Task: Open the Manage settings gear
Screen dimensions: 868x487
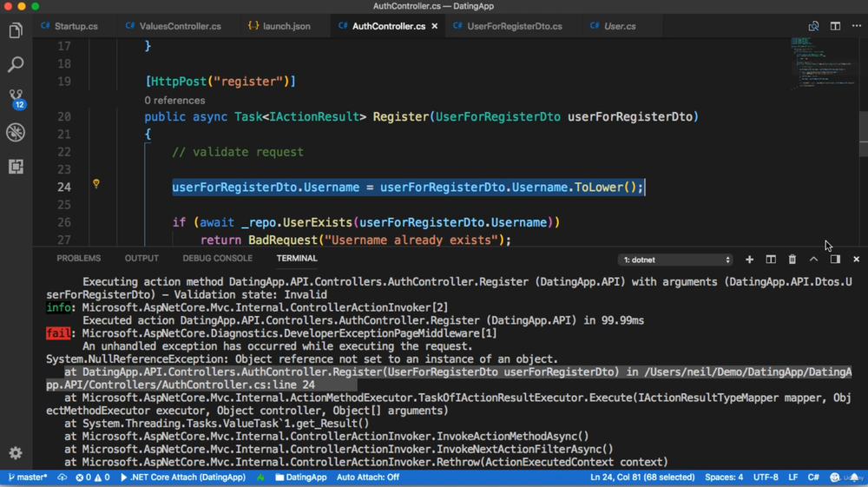Action: click(x=16, y=452)
